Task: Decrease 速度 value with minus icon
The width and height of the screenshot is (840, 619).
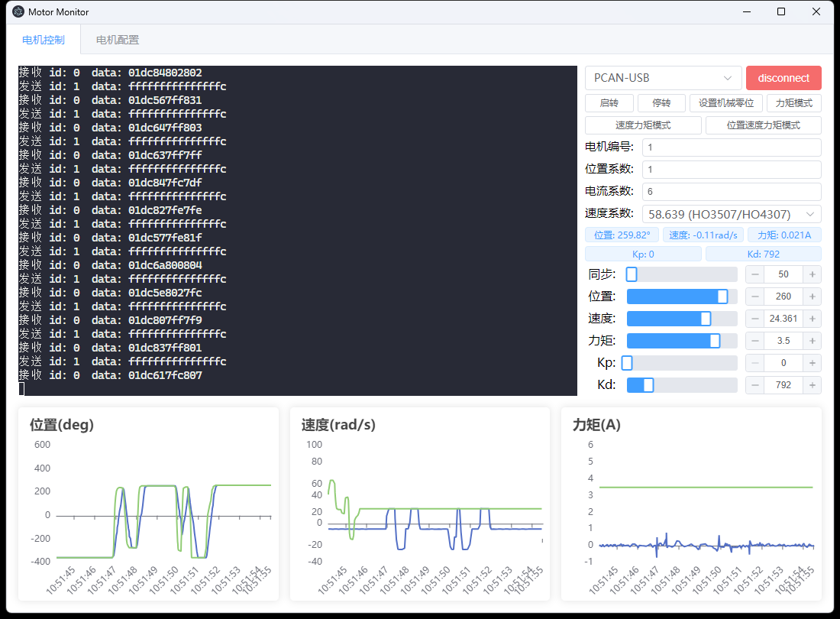Action: pos(754,319)
